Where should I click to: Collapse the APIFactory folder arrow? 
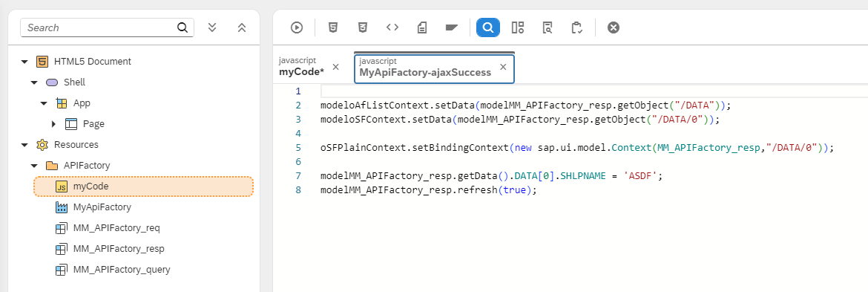(x=34, y=166)
